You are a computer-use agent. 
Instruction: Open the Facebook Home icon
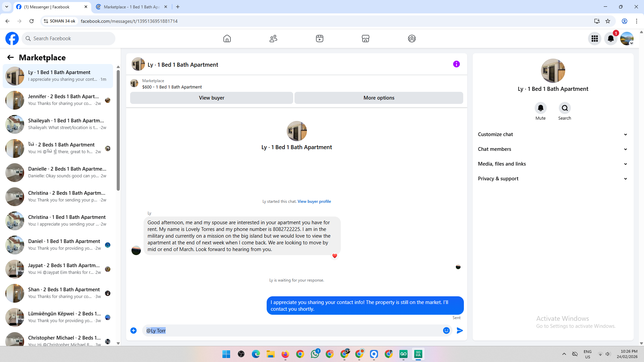[227, 39]
